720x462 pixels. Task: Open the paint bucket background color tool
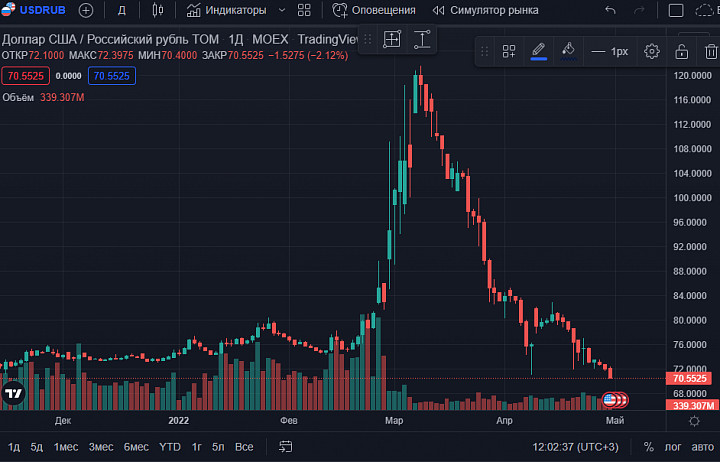(x=568, y=51)
